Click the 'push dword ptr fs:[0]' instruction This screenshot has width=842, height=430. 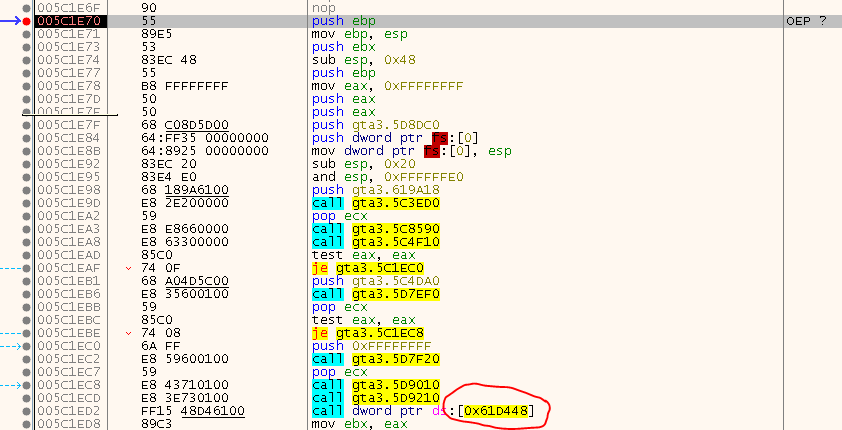tap(395, 138)
